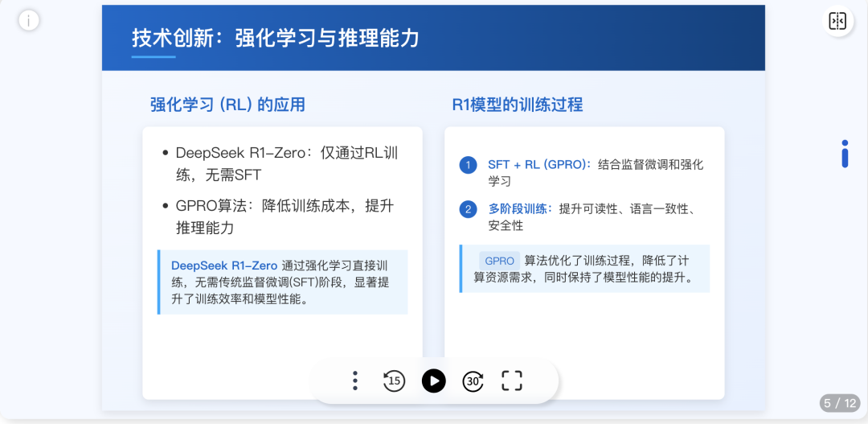
Task: Rewind 15 seconds
Action: pyautogui.click(x=394, y=381)
